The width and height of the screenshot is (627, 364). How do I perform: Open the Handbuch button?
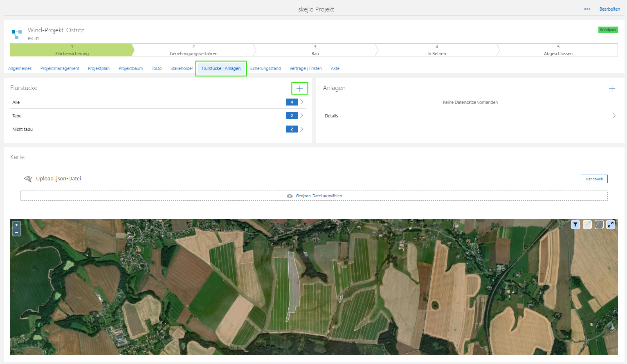(x=594, y=179)
